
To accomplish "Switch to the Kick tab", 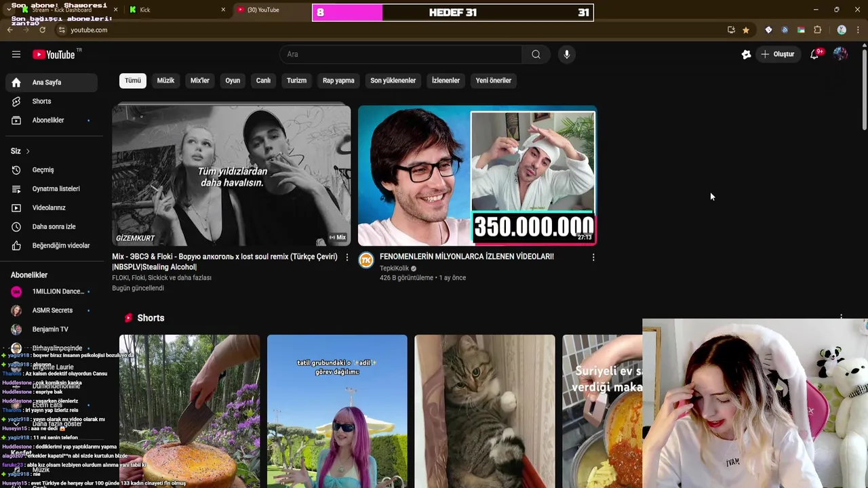I will click(176, 9).
